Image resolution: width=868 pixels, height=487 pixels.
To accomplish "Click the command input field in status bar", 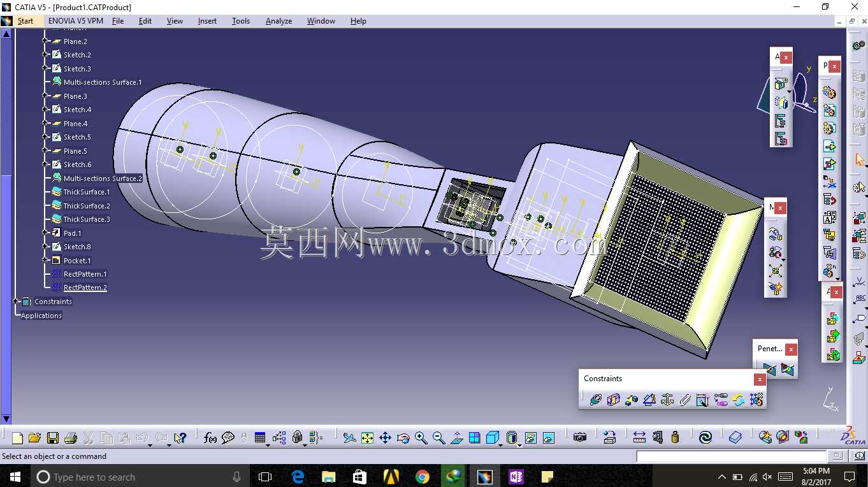I will (x=732, y=456).
